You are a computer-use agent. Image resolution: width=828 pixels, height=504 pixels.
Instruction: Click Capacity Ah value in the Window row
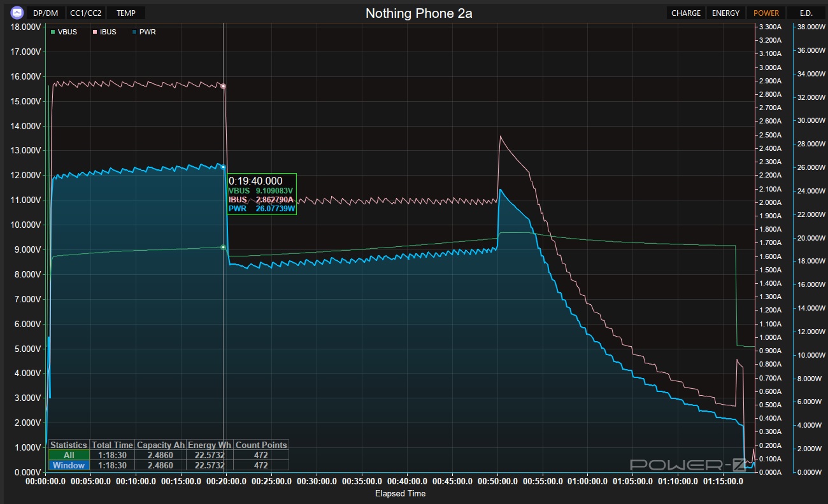pyautogui.click(x=161, y=465)
